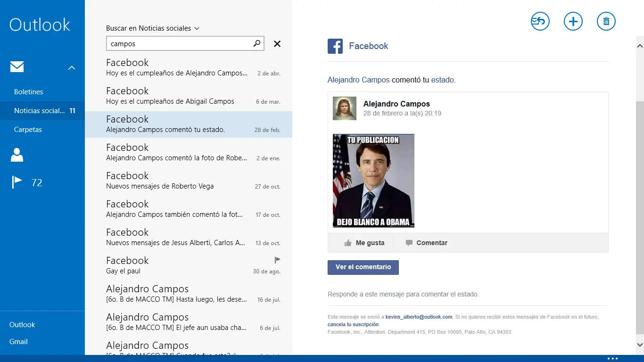Open email Alejandro Campos también comentó la fot...
This screenshot has height=362, width=644.
[x=189, y=209]
